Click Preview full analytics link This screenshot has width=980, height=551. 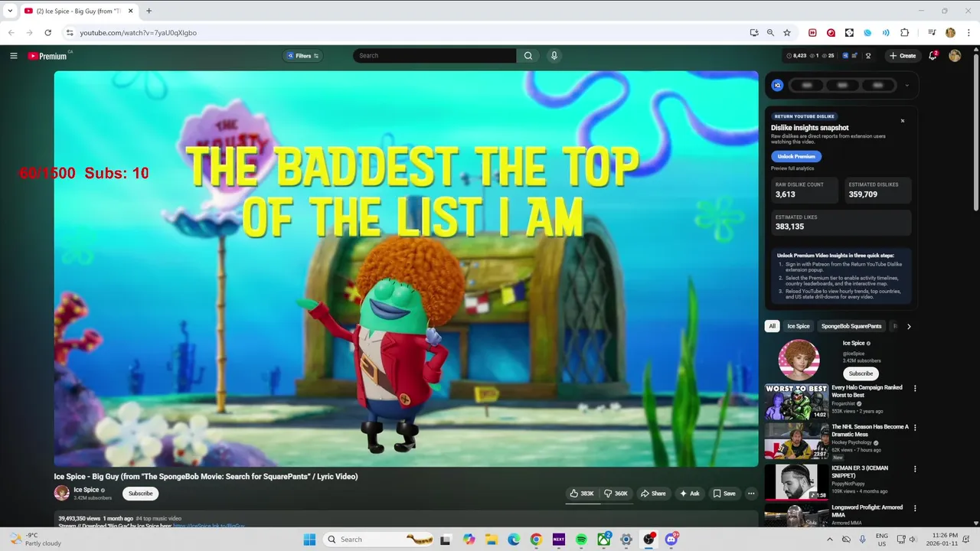(x=792, y=168)
